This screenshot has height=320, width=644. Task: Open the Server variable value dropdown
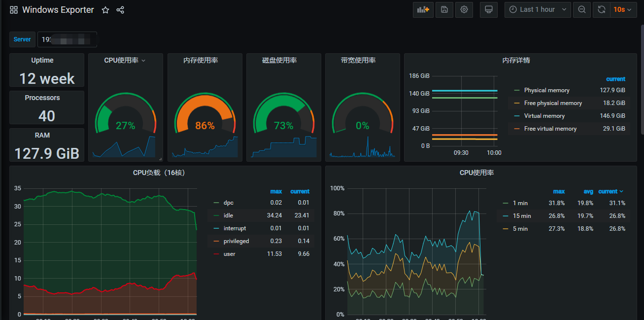click(x=68, y=39)
